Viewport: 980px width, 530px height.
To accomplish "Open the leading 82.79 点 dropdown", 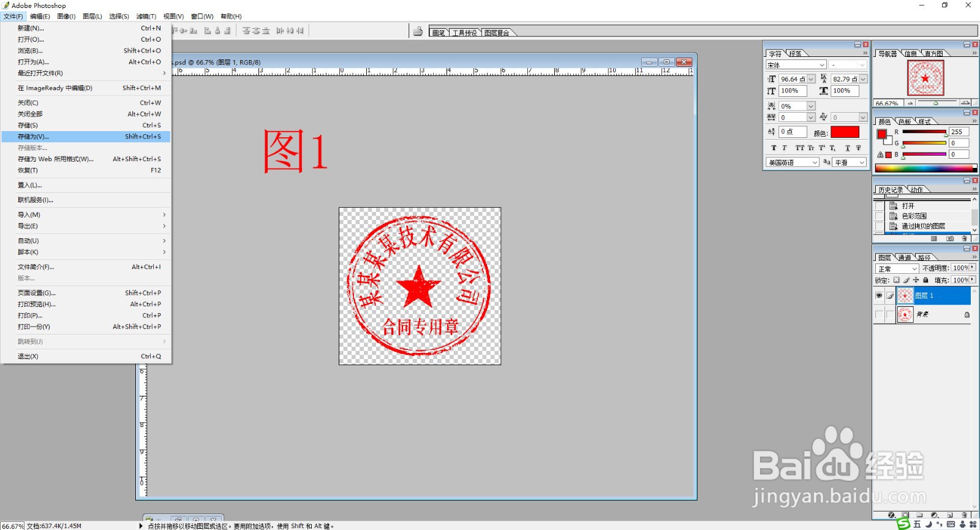I will [x=863, y=79].
